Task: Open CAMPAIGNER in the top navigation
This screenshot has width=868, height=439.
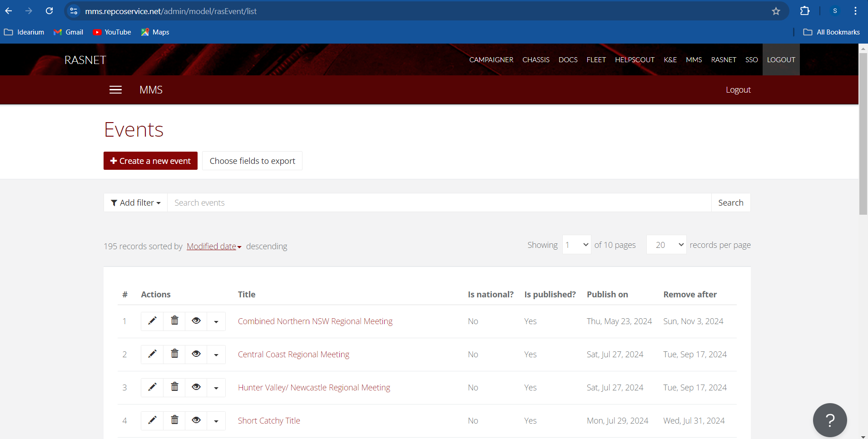Action: tap(491, 60)
